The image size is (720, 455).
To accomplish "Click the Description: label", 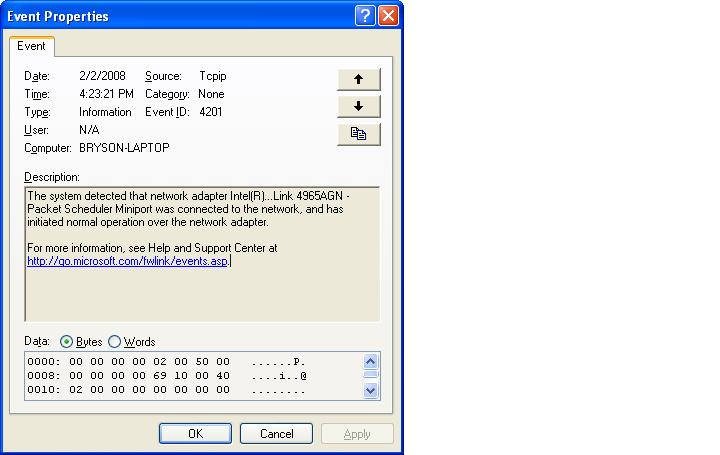I will (52, 177).
